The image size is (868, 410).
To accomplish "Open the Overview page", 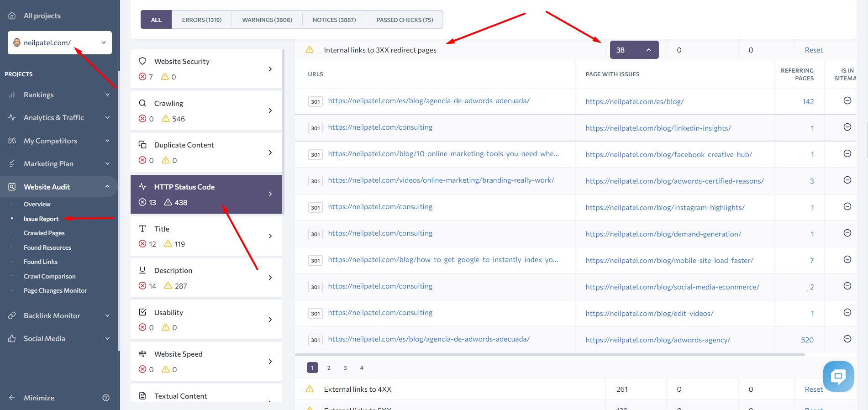I will [37, 204].
